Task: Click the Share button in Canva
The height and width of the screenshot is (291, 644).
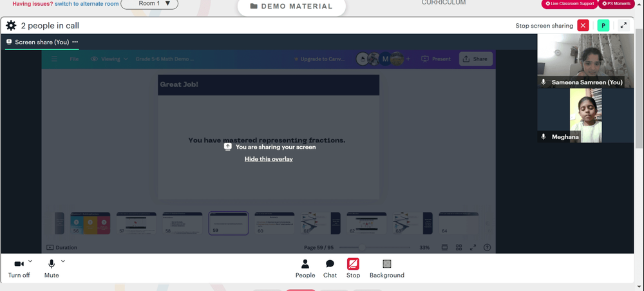Action: click(475, 59)
